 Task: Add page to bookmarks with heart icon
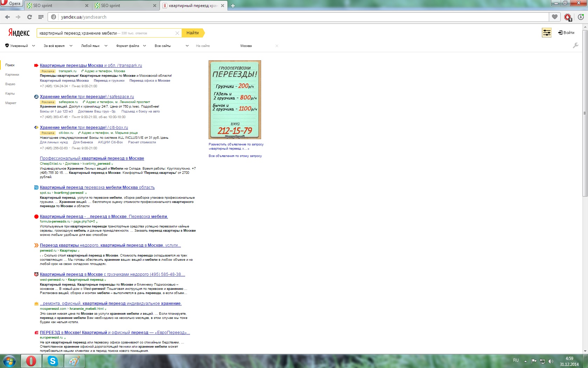pyautogui.click(x=555, y=17)
